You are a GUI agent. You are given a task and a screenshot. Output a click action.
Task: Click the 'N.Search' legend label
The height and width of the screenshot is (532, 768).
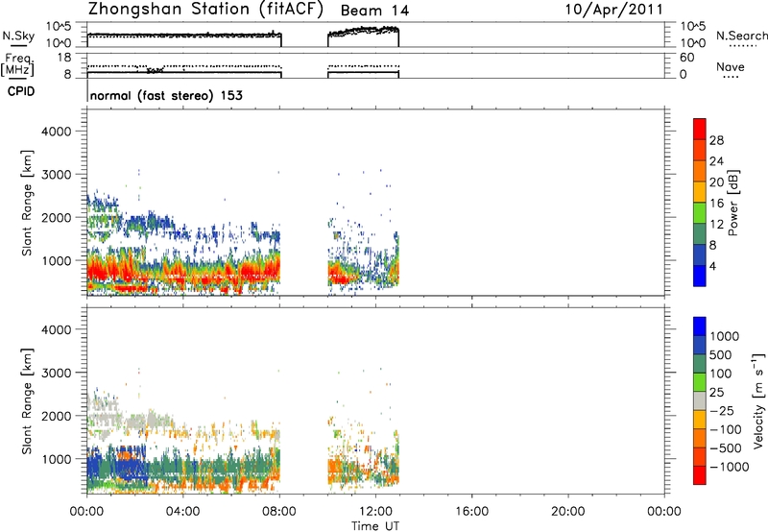pyautogui.click(x=741, y=36)
